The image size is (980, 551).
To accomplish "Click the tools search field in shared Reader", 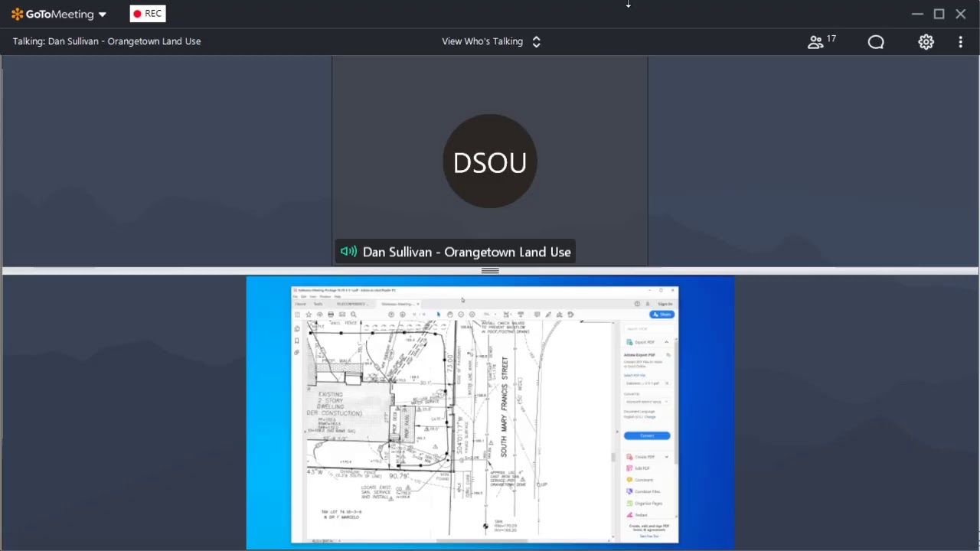I will pyautogui.click(x=648, y=328).
